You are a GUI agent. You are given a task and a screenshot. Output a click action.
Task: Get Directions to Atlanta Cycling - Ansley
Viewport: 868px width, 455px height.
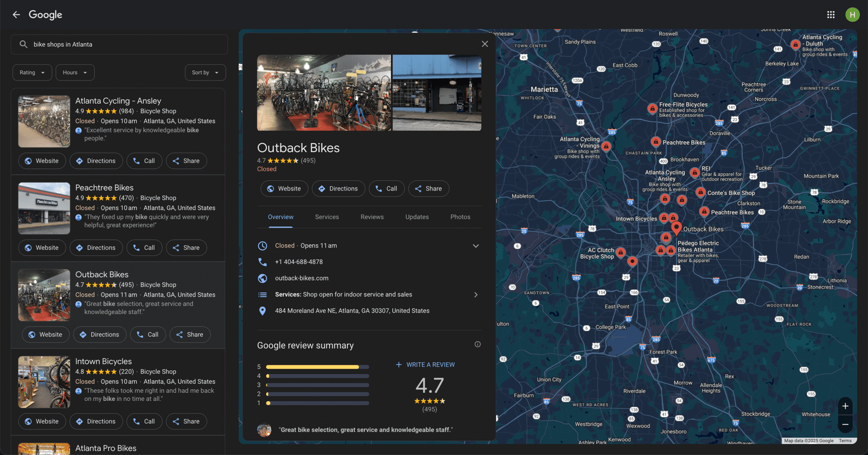coord(96,161)
